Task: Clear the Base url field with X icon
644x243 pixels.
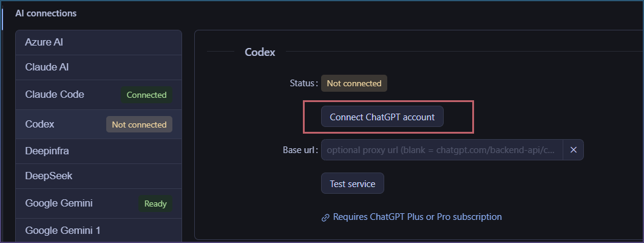Action: 574,149
